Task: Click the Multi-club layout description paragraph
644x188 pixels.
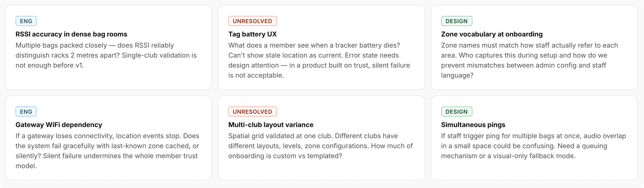Action: pyautogui.click(x=320, y=146)
